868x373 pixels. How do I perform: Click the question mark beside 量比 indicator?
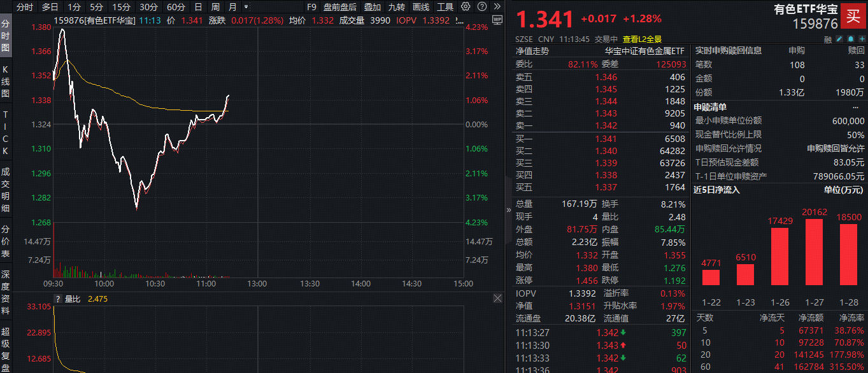(58, 299)
